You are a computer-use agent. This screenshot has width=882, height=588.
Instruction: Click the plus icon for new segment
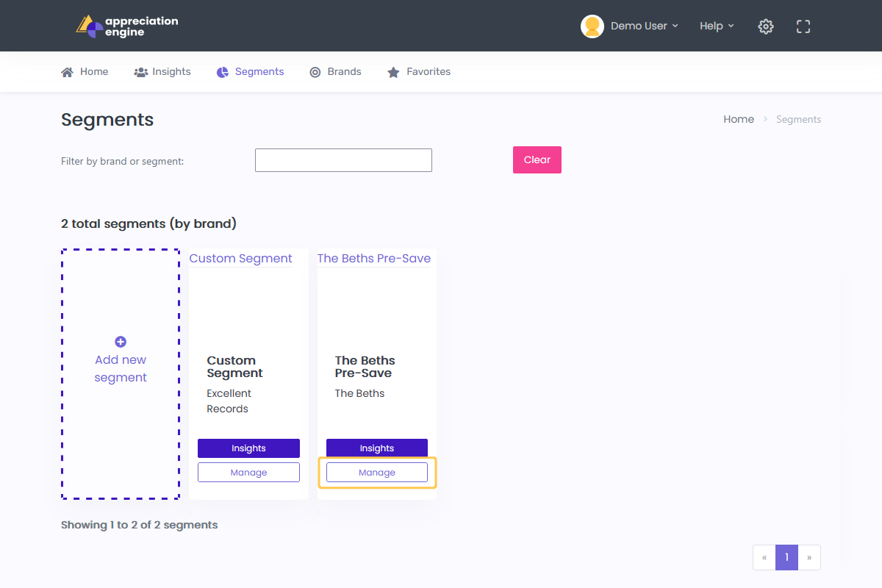[121, 342]
